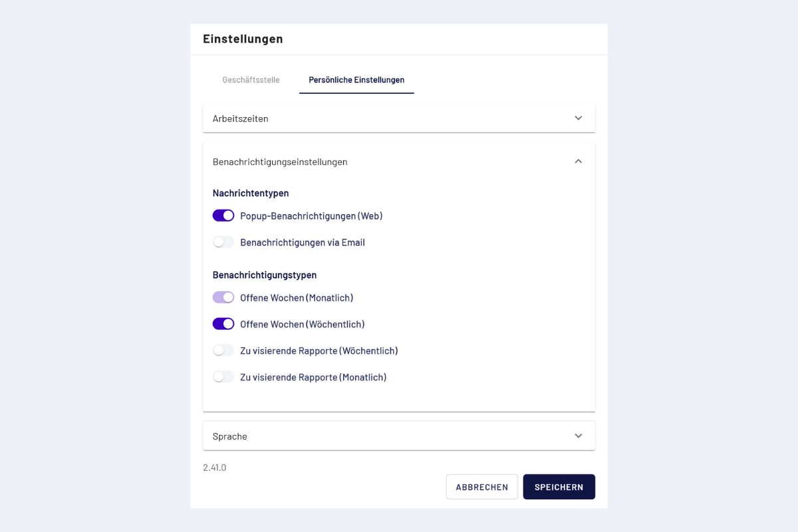Expand Arbeitszeiten chevron arrow
This screenshot has width=798, height=532.
coord(578,118)
